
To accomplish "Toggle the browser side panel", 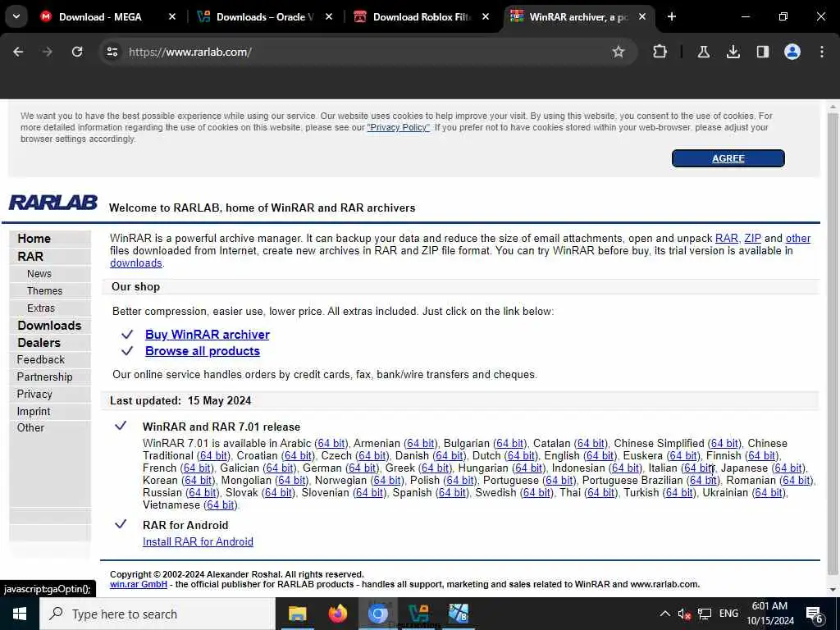I will tap(762, 52).
